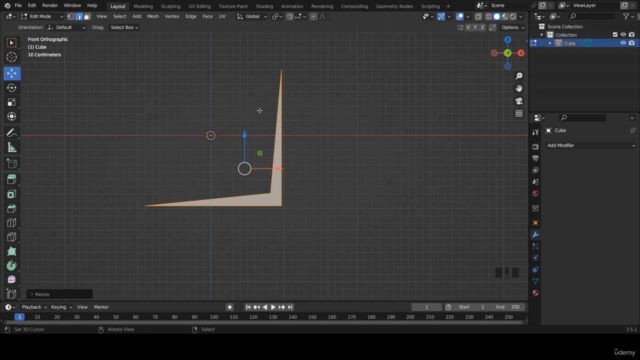Open the Render properties tab
This screenshot has width=640, height=360.
point(536,147)
